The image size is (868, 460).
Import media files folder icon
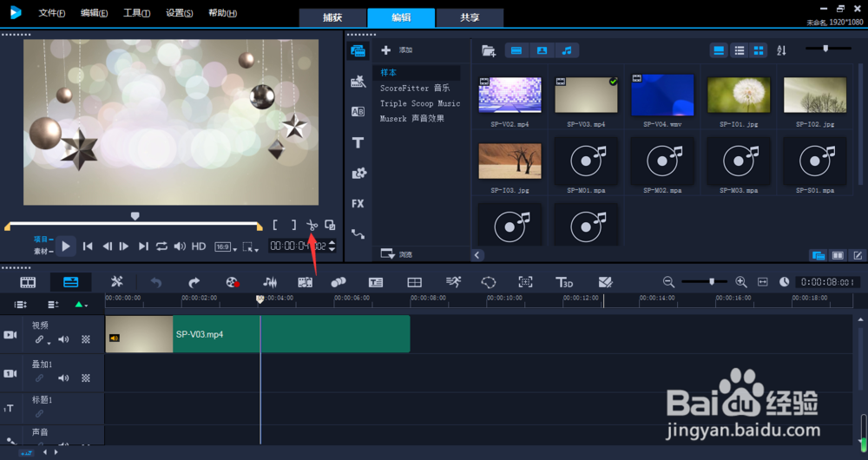click(488, 50)
